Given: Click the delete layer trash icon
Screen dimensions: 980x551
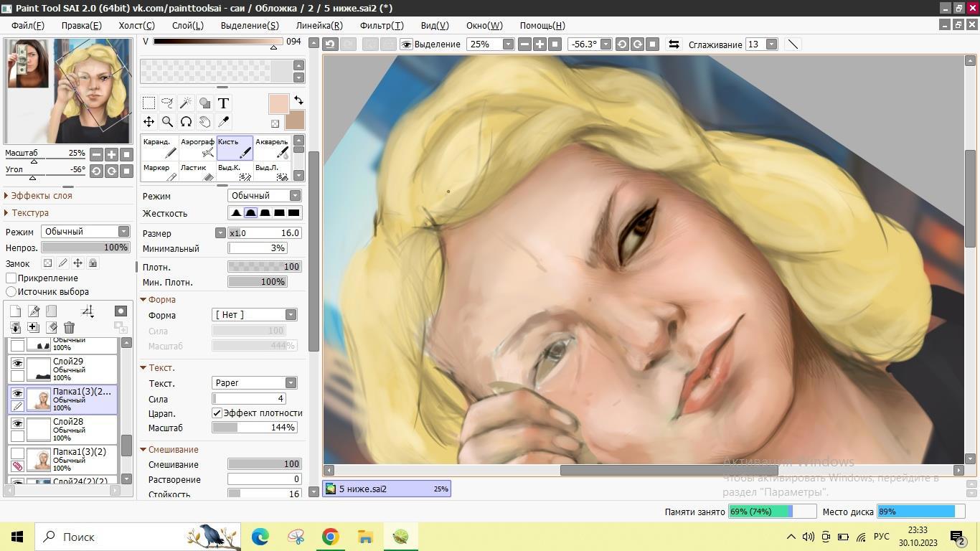Looking at the screenshot, I should point(69,328).
